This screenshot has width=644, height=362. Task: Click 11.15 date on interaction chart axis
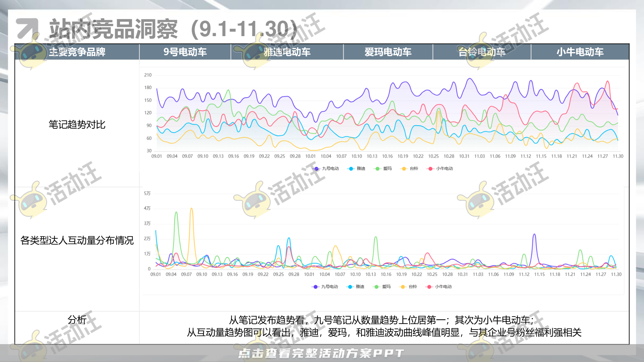(539, 274)
